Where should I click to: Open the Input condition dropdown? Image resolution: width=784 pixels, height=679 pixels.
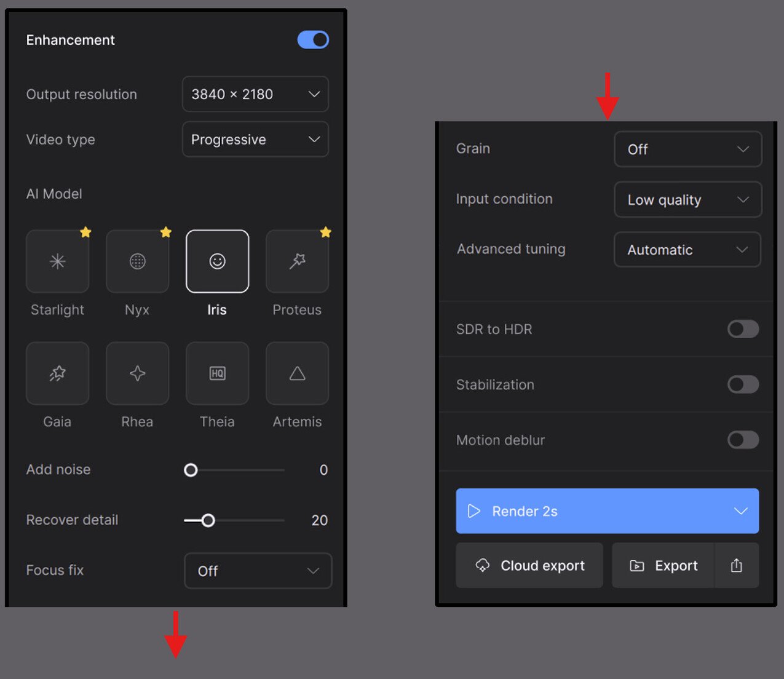click(687, 200)
